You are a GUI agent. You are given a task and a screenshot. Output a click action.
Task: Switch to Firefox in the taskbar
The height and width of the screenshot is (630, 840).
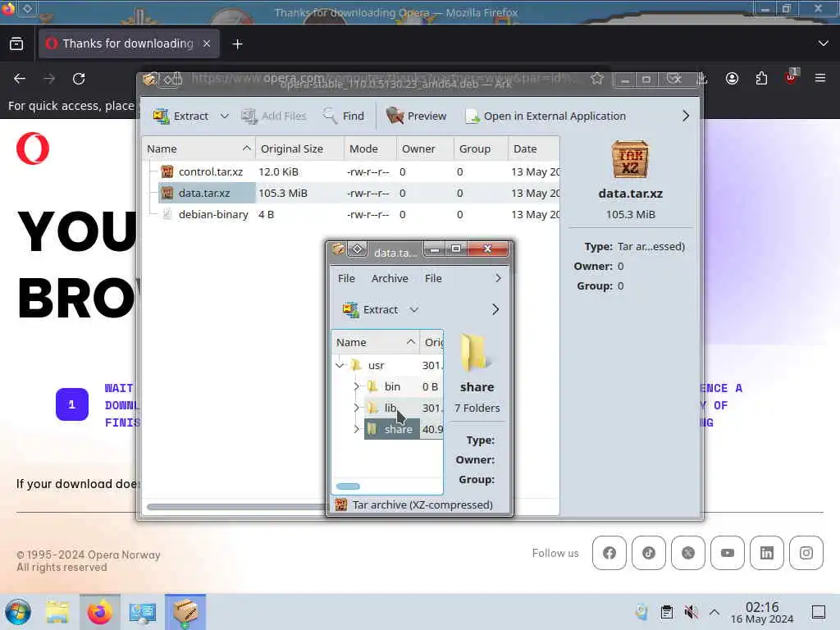[99, 612]
